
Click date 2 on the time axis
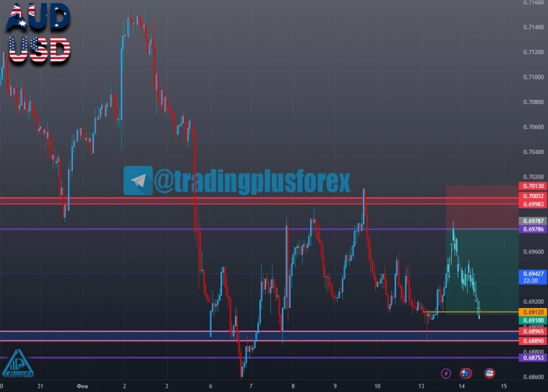pyautogui.click(x=124, y=386)
